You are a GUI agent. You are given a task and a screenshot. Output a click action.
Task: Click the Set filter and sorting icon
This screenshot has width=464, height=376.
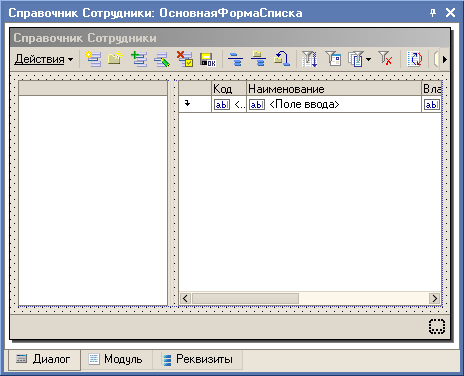(x=309, y=59)
